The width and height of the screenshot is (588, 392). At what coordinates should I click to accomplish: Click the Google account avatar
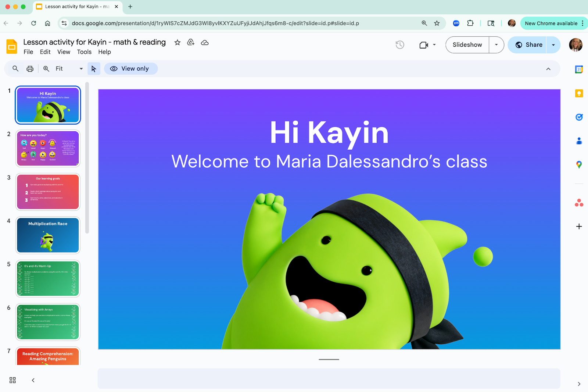tap(576, 45)
